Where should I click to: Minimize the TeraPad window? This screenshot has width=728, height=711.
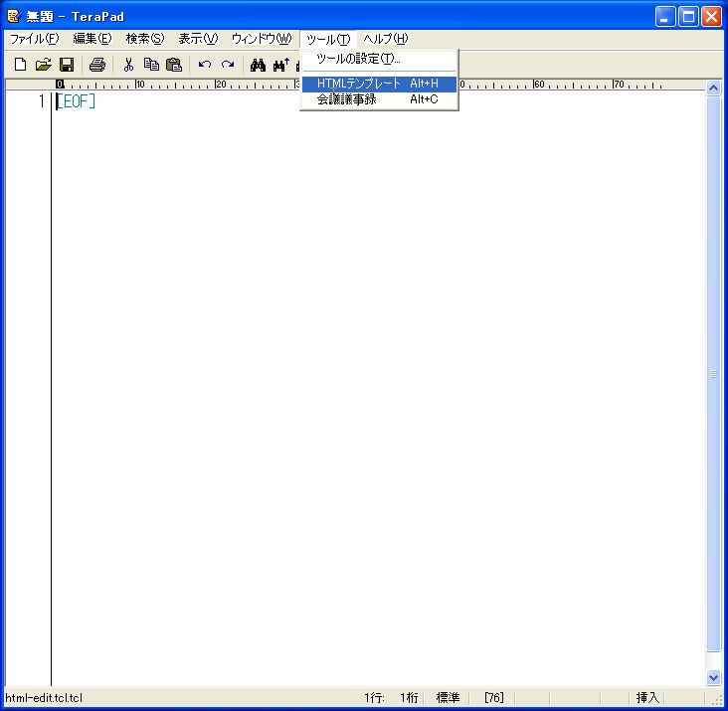(665, 17)
